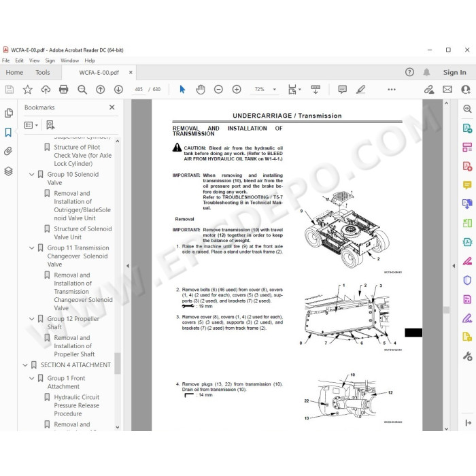
Task: Open the Help question mark icon
Action: click(x=409, y=72)
